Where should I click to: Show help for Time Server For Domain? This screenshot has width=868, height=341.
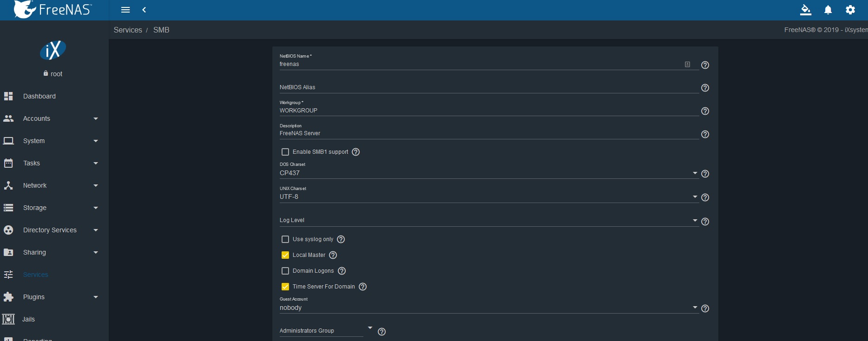[363, 287]
